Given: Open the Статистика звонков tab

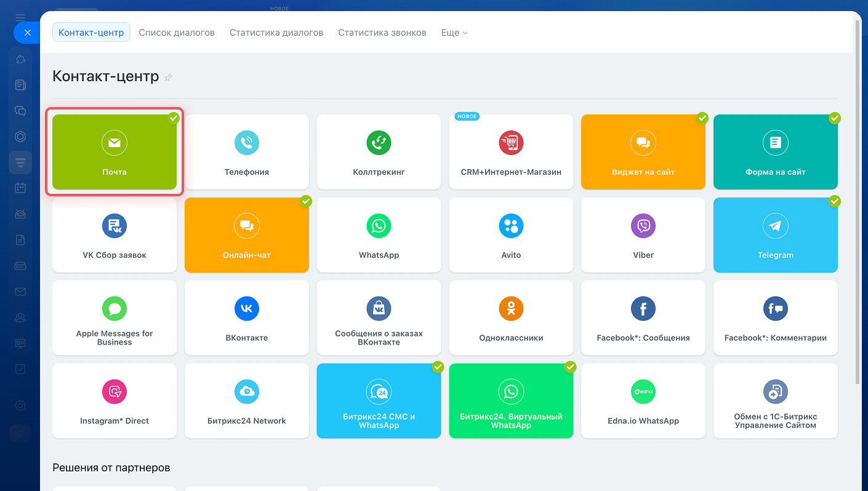Looking at the screenshot, I should coord(382,33).
